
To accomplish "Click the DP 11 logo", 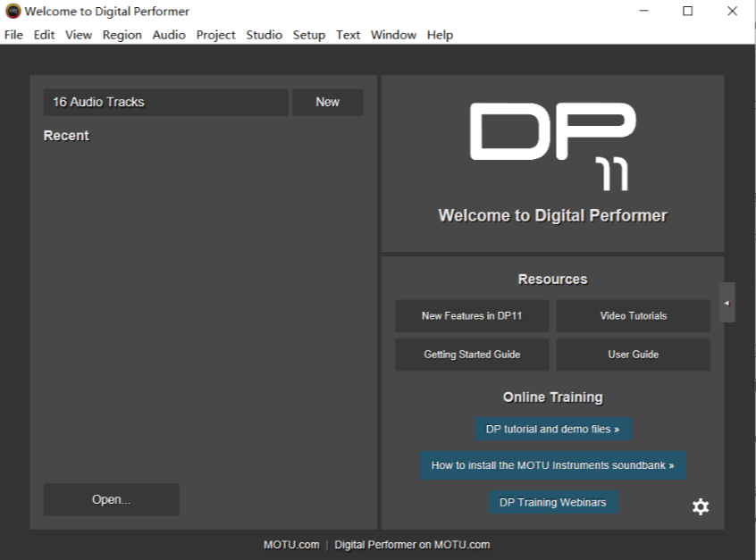I will point(553,146).
